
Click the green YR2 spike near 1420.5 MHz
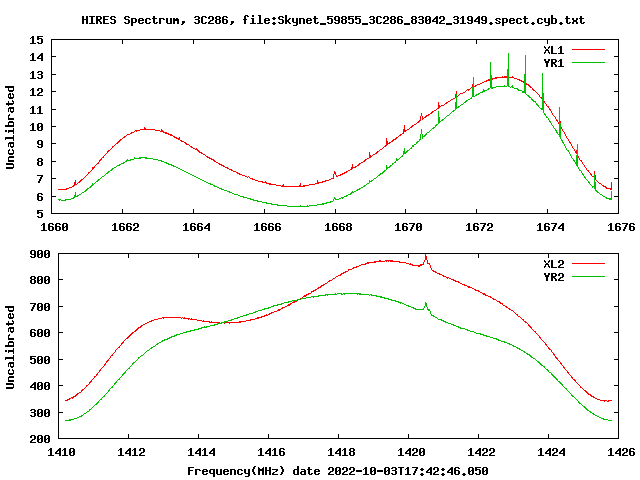click(426, 307)
